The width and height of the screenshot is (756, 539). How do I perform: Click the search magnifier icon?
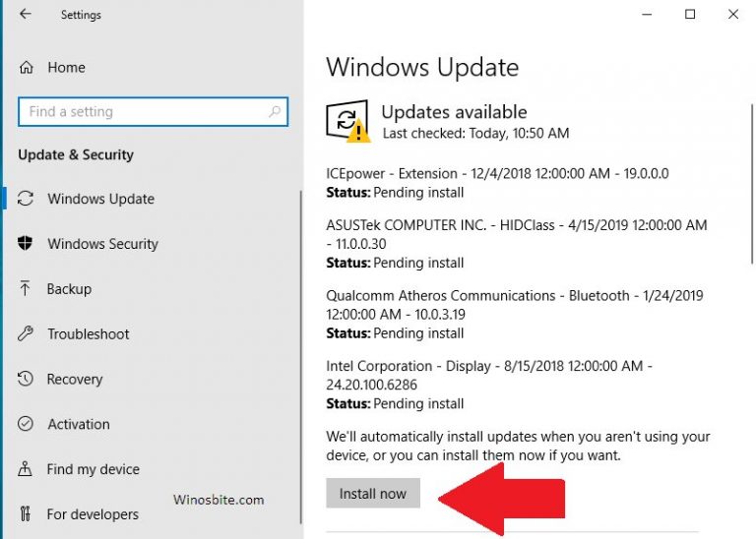click(275, 112)
